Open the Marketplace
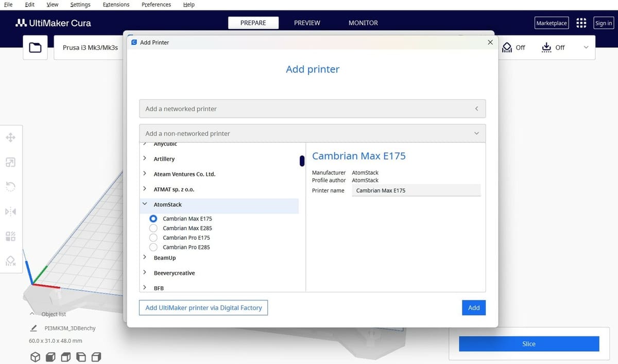 (x=552, y=23)
